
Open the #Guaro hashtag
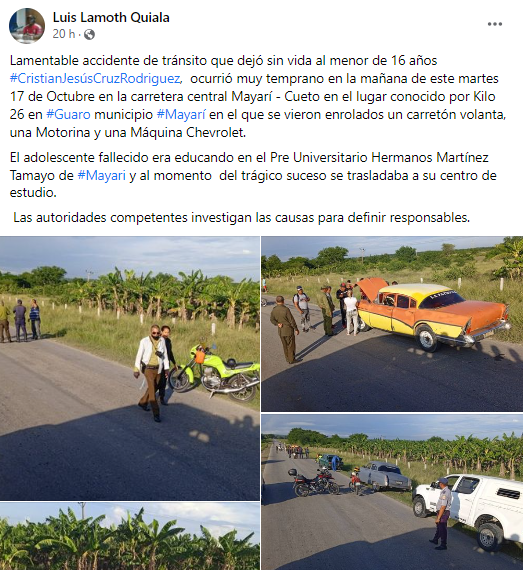click(68, 115)
